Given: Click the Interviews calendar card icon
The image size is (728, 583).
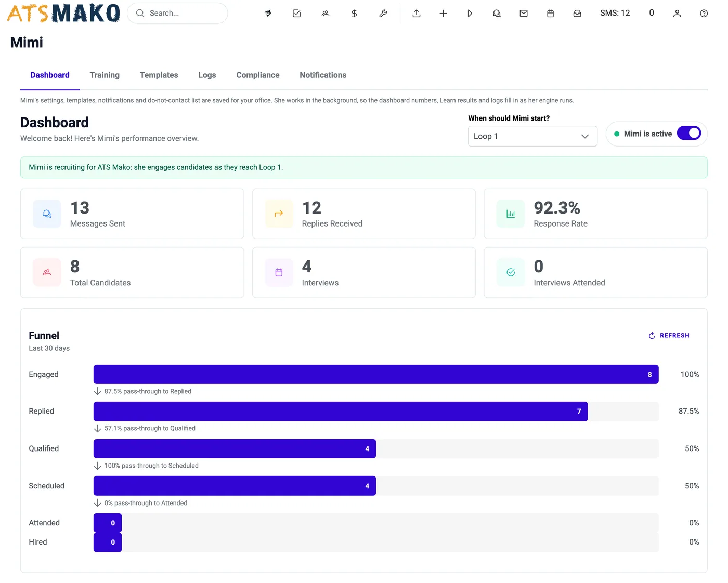Looking at the screenshot, I should (279, 272).
